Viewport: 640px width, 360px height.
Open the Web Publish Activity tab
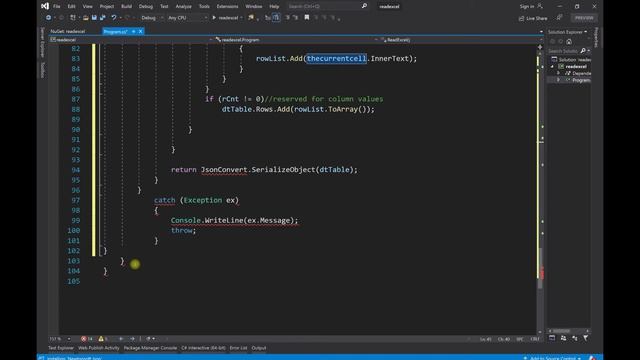click(98, 348)
